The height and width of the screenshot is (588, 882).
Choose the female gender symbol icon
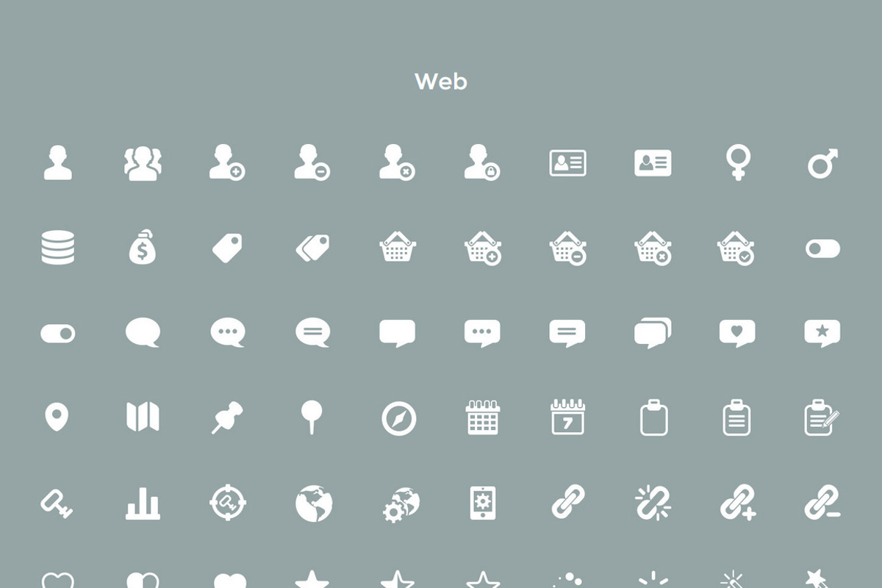pos(736,162)
